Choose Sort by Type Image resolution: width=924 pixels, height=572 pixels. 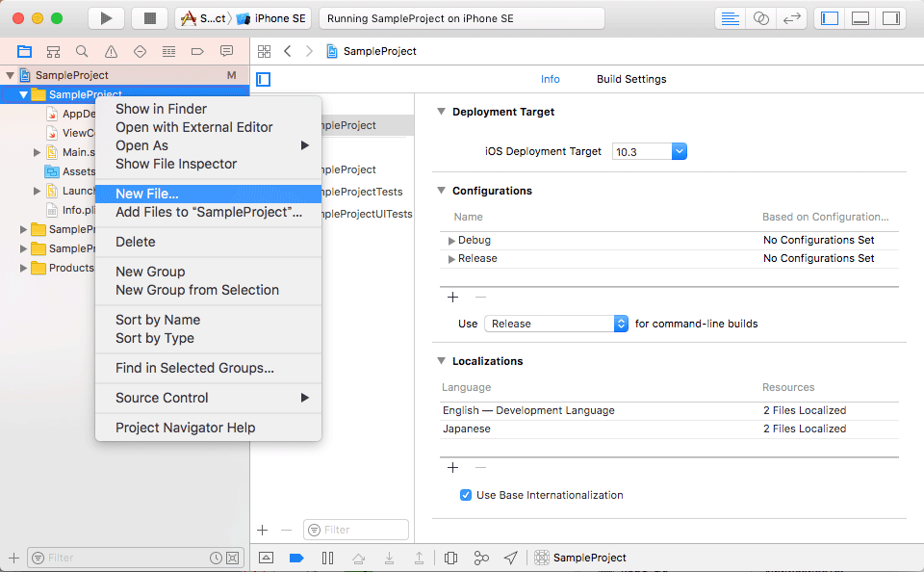pyautogui.click(x=208, y=338)
